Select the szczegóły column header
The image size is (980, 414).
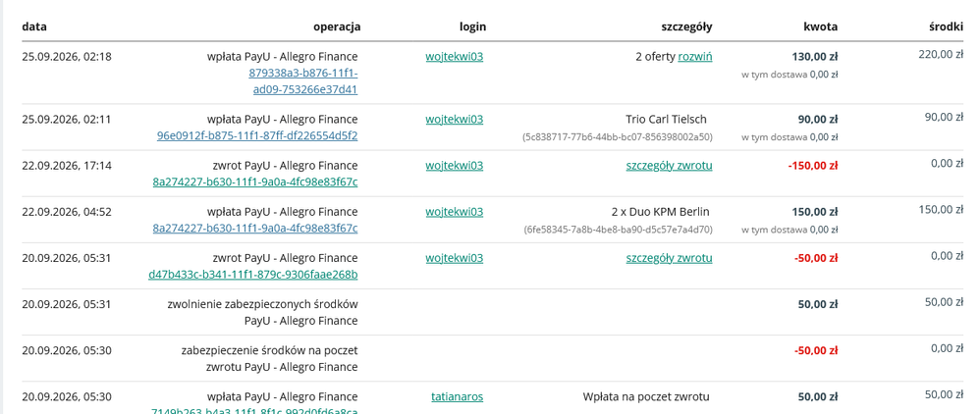[686, 26]
